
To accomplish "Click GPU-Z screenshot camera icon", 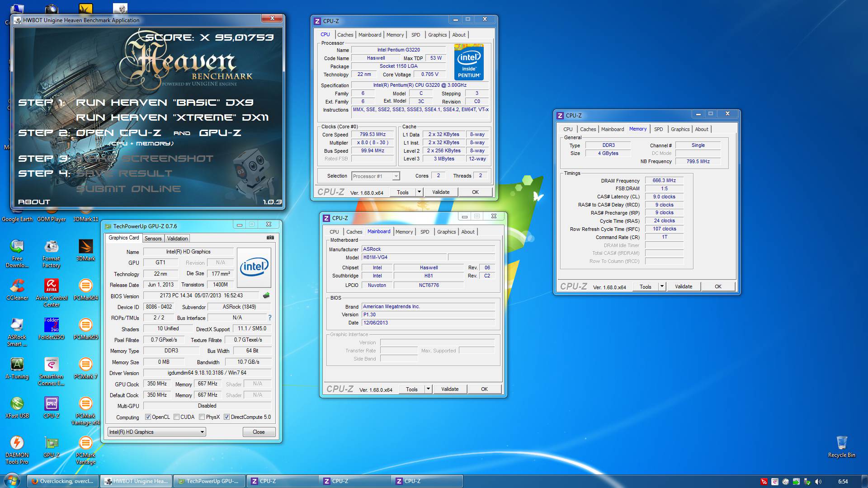I will (x=270, y=238).
